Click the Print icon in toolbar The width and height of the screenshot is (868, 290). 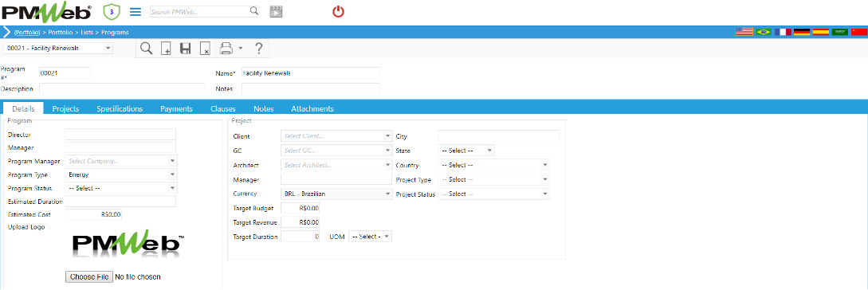click(x=226, y=49)
